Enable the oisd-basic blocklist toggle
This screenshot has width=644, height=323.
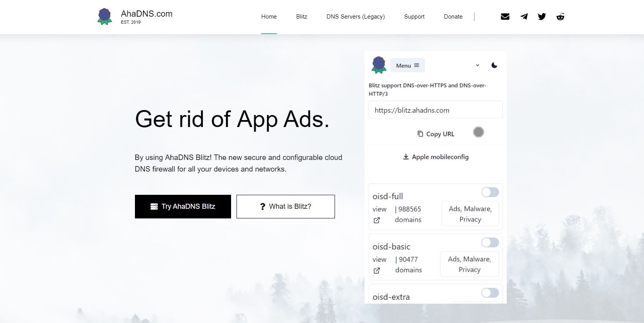pos(490,242)
